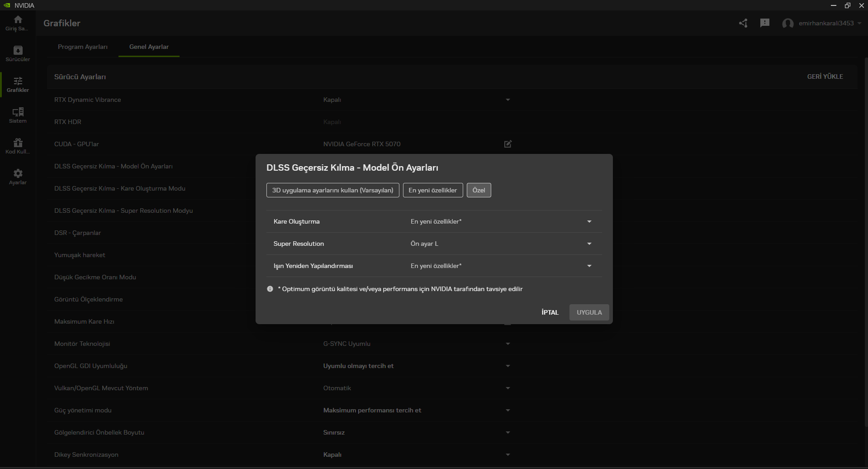
Task: Select DLSS Geçersiz Kılma - Kare Oluşturma Modu row
Action: [x=120, y=188]
